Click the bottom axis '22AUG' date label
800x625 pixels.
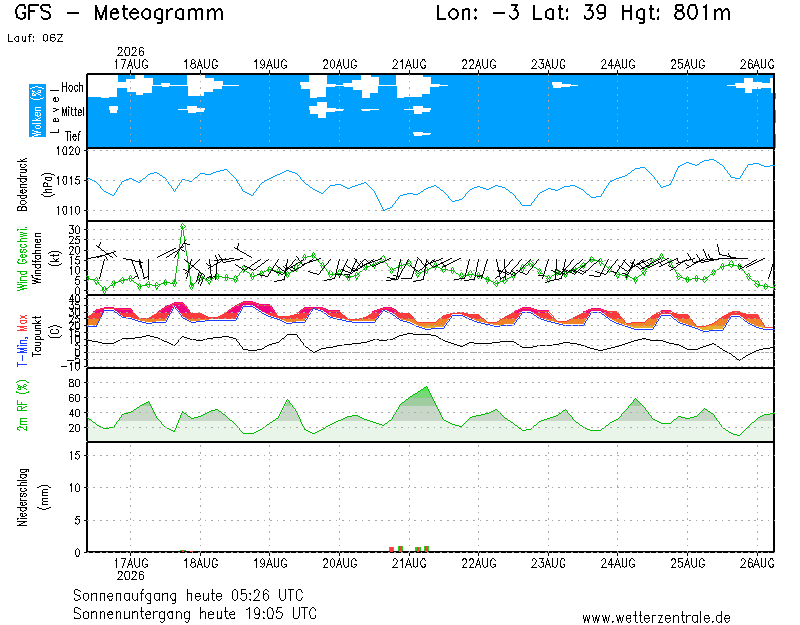click(479, 563)
